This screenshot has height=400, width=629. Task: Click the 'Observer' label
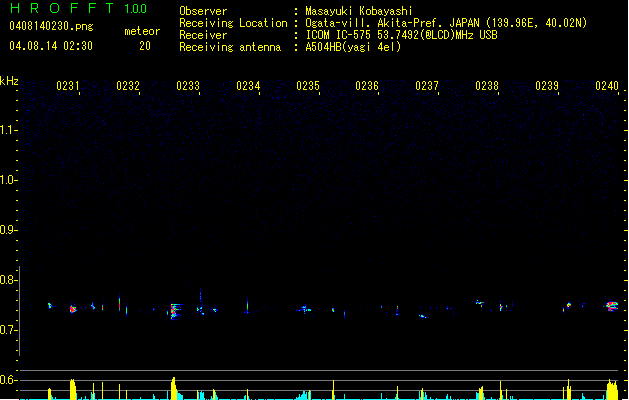click(x=203, y=11)
